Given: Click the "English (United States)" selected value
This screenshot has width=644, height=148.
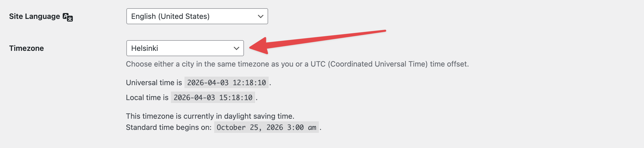Looking at the screenshot, I should [x=170, y=16].
